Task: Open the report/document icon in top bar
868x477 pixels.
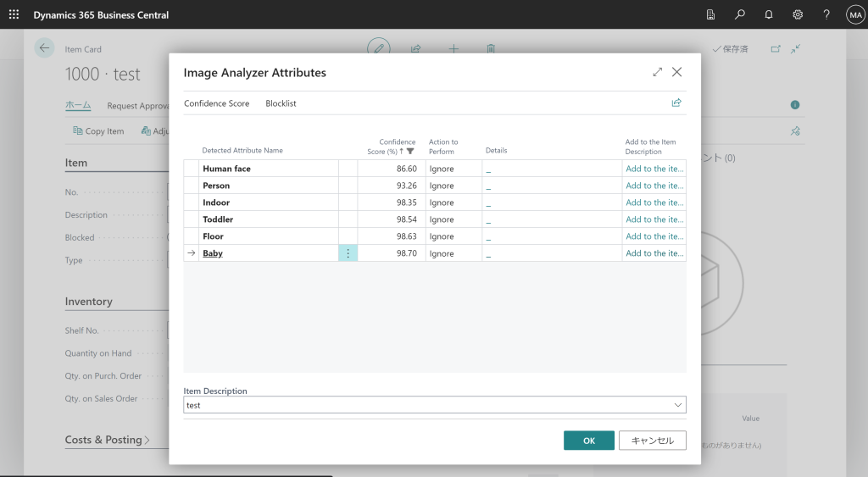Action: tap(711, 15)
